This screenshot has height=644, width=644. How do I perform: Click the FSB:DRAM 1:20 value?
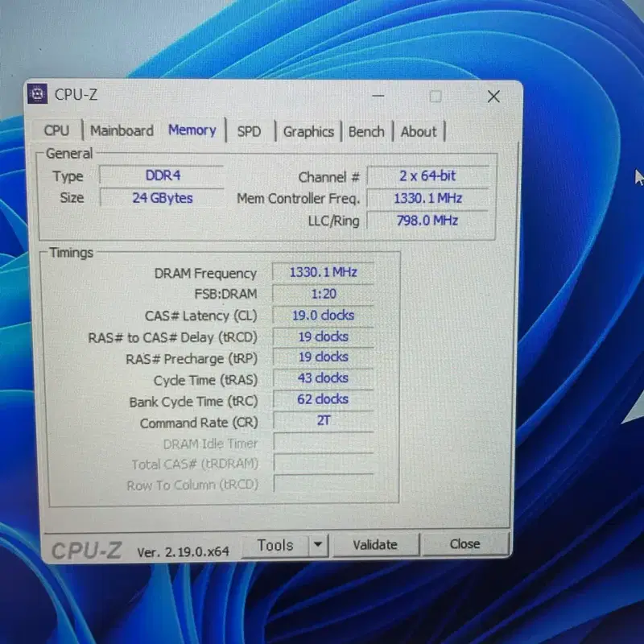tap(324, 294)
